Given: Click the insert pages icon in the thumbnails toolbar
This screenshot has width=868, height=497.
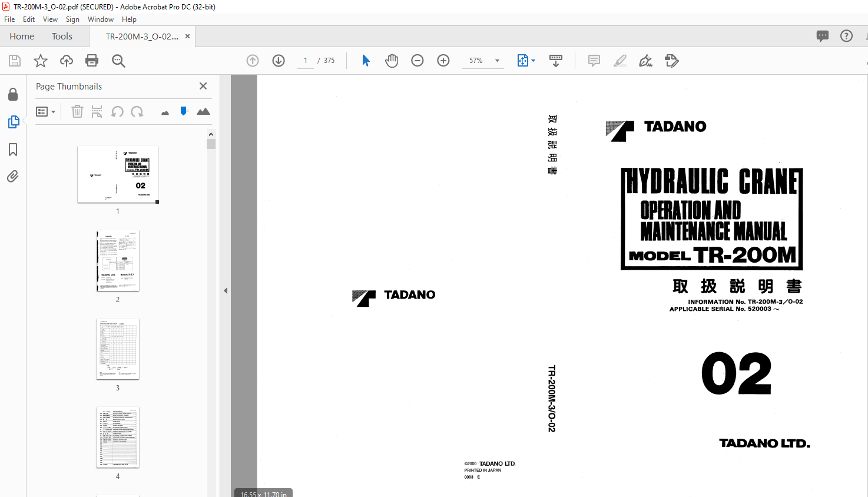Looking at the screenshot, I should point(97,111).
